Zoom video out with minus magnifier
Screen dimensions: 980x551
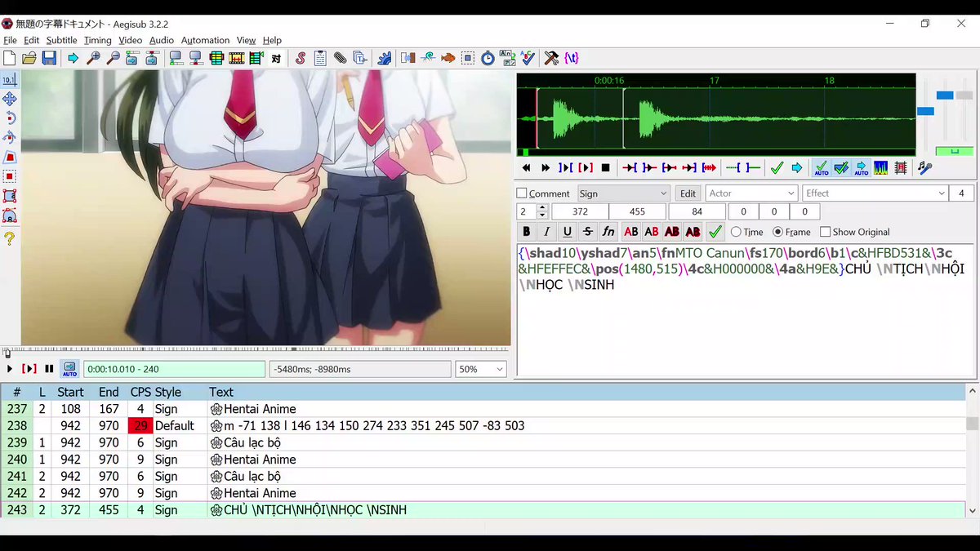point(113,58)
